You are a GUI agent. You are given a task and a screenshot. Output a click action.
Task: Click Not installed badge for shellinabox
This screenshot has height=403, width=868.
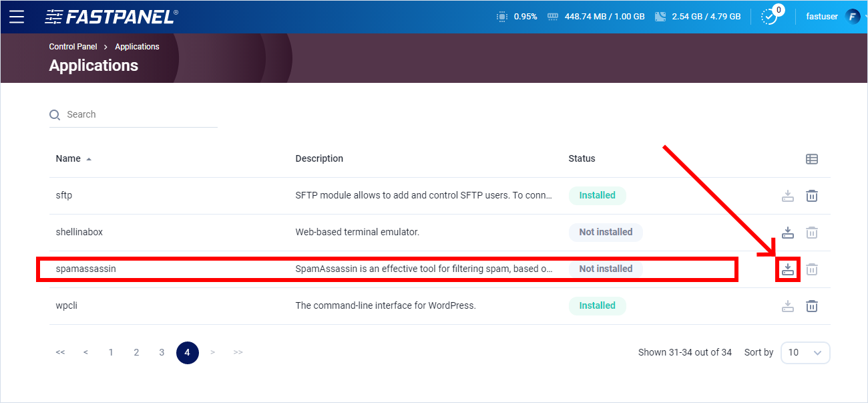606,233
